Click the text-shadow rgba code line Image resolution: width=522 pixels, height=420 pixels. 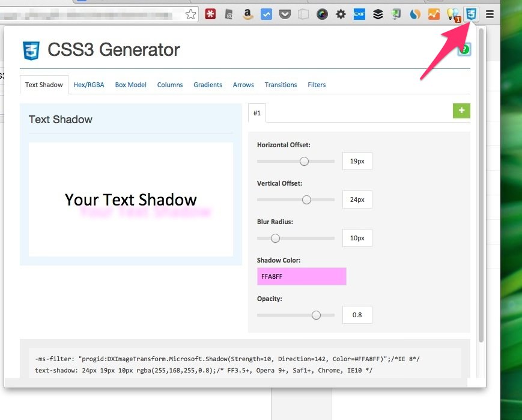pos(204,370)
